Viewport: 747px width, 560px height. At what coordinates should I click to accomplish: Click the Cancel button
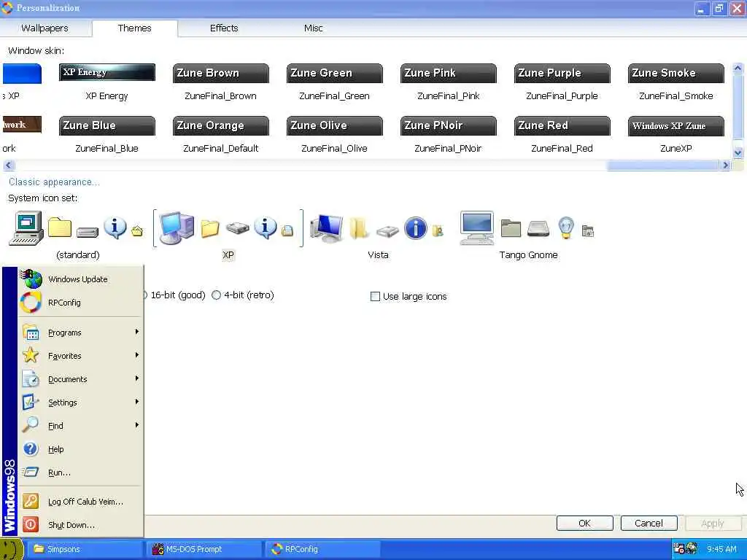click(649, 524)
